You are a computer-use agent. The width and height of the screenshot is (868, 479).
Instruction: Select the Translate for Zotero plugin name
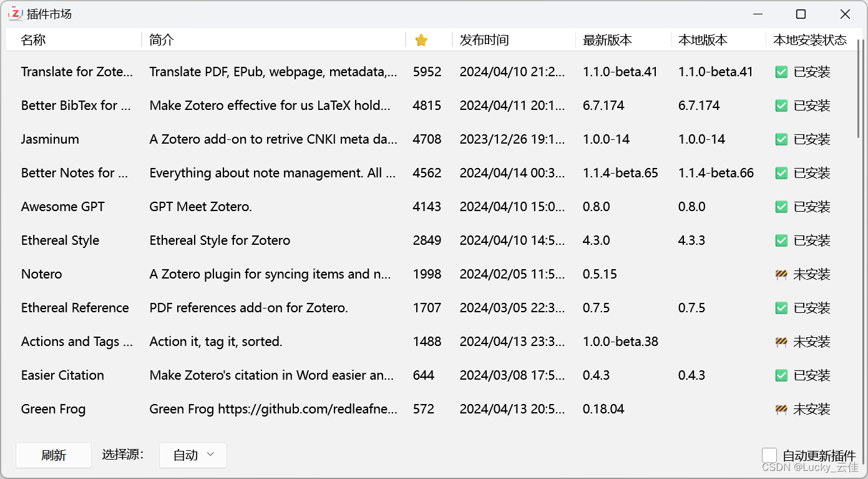(x=77, y=72)
